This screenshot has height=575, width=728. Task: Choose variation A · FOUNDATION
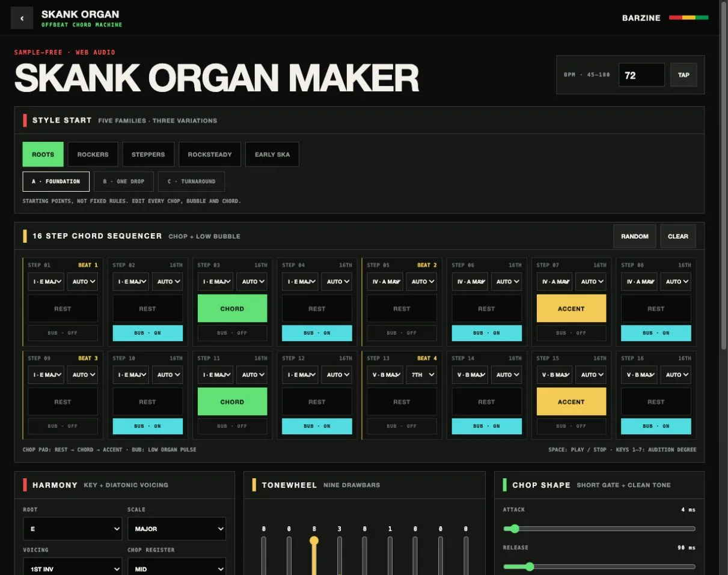tap(56, 181)
